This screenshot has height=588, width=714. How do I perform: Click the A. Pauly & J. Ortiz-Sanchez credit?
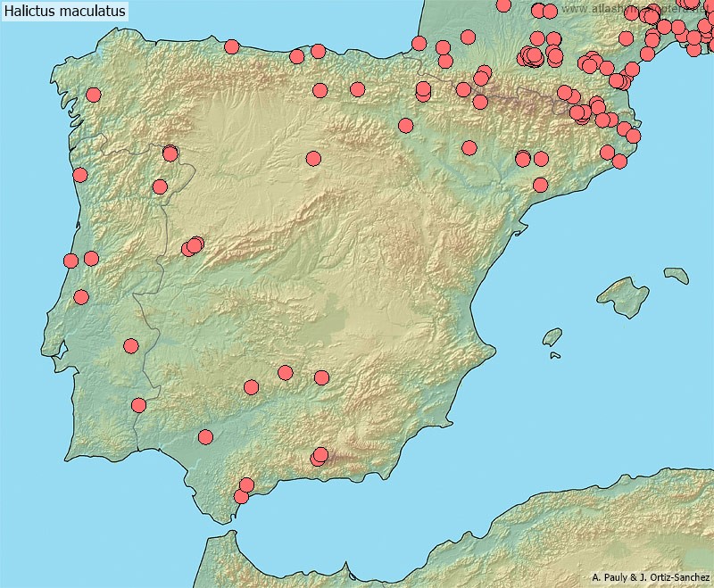650,577
